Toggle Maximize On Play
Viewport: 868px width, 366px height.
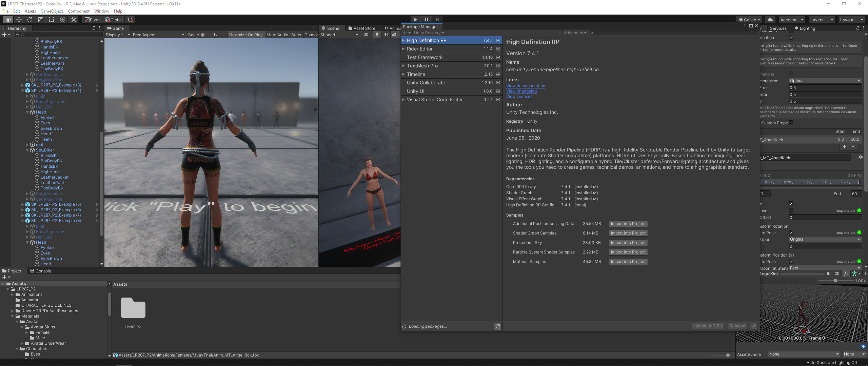click(x=245, y=35)
